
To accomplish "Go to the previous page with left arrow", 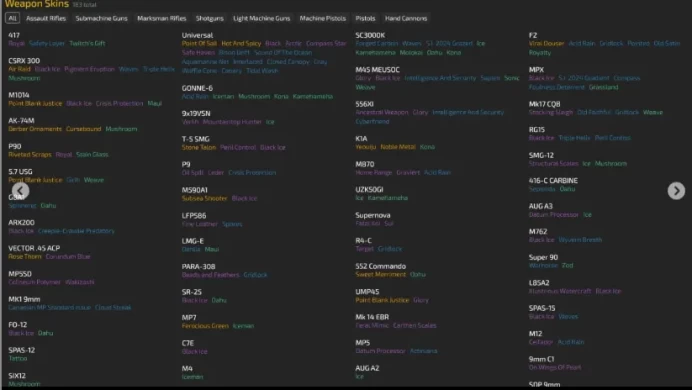I will click(20, 191).
